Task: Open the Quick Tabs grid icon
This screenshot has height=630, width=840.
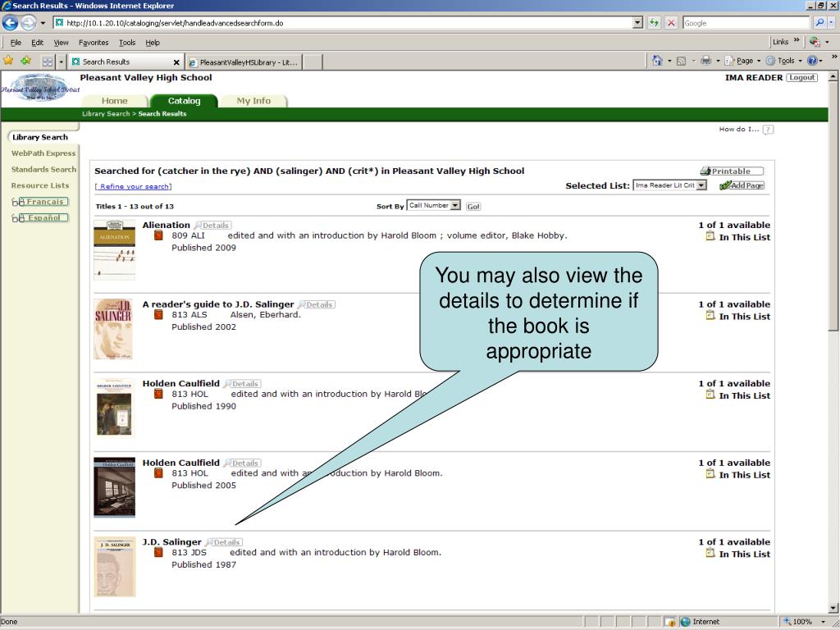Action: [48, 62]
